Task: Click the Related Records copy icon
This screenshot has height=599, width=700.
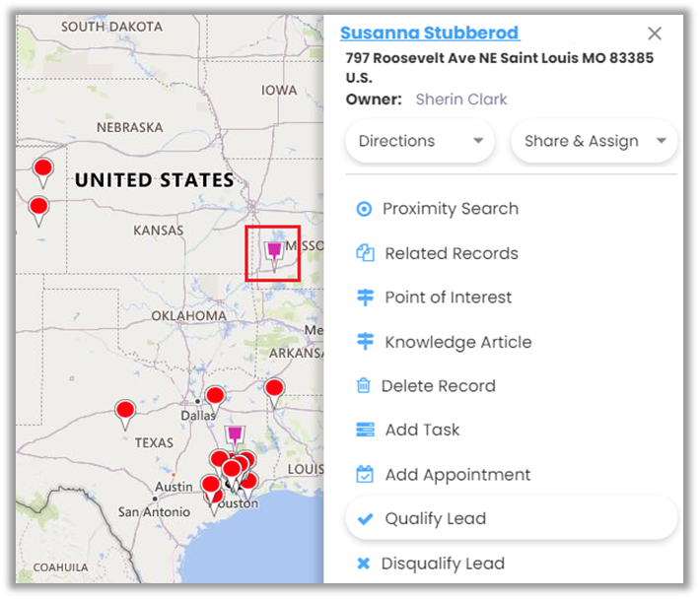Action: click(365, 253)
